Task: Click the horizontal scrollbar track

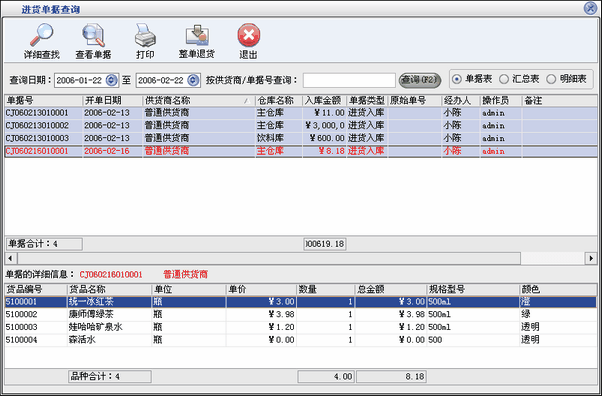Action: click(x=269, y=258)
